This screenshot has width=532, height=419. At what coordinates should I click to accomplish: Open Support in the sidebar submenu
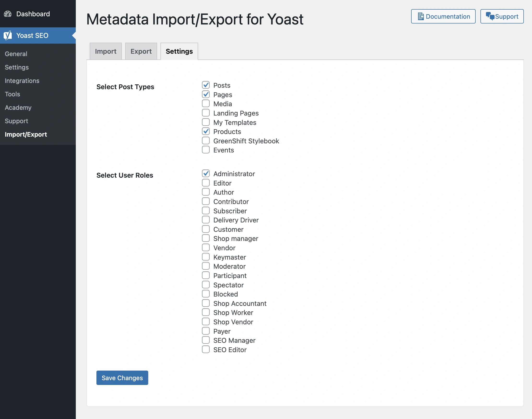pos(17,121)
